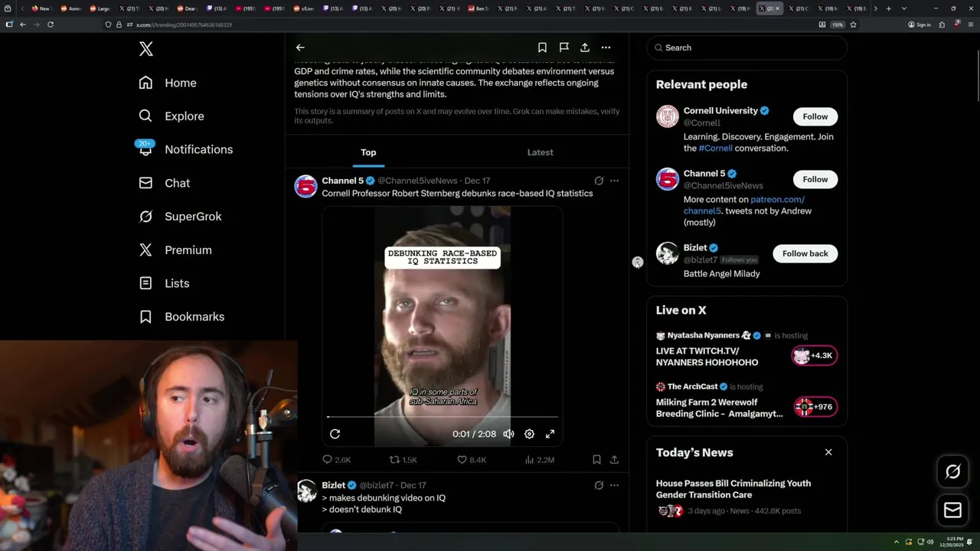Repost the Channel 5 post
The height and width of the screenshot is (551, 980).
click(403, 460)
